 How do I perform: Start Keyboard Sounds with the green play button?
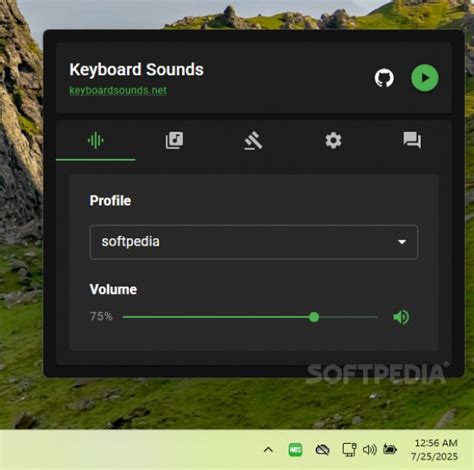point(425,78)
